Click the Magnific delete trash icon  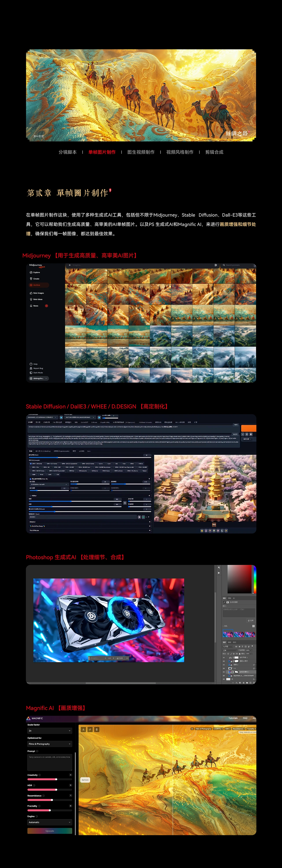tap(96, 729)
